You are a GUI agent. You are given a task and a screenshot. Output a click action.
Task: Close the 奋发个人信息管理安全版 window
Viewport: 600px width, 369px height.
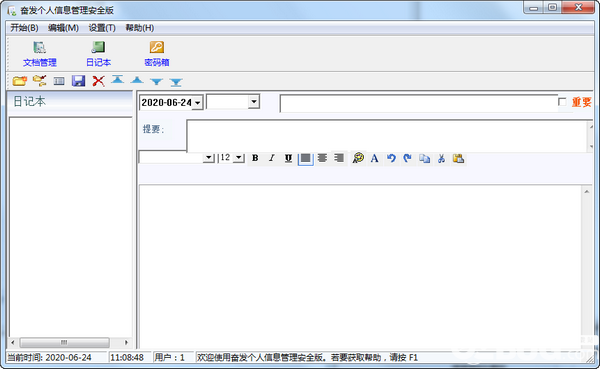(x=578, y=8)
